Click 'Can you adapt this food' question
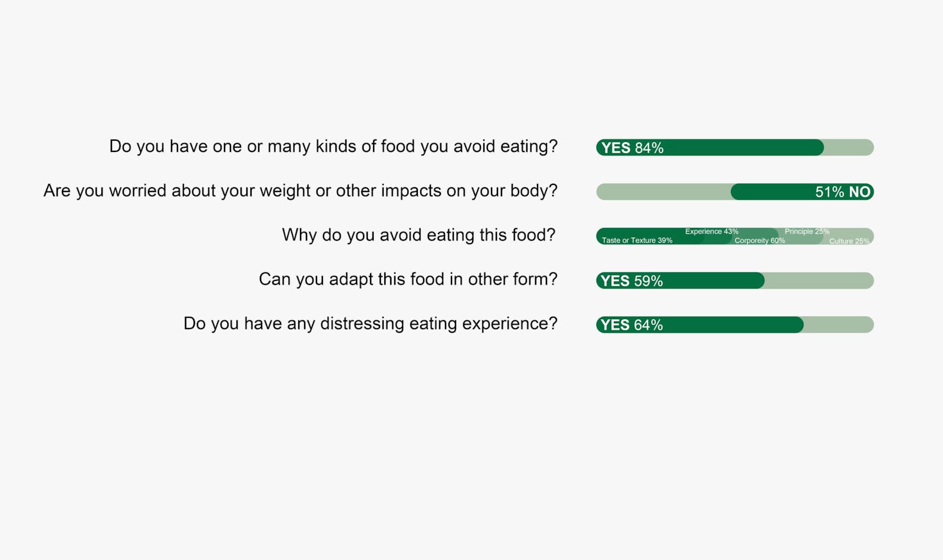The width and height of the screenshot is (943, 560). click(408, 279)
